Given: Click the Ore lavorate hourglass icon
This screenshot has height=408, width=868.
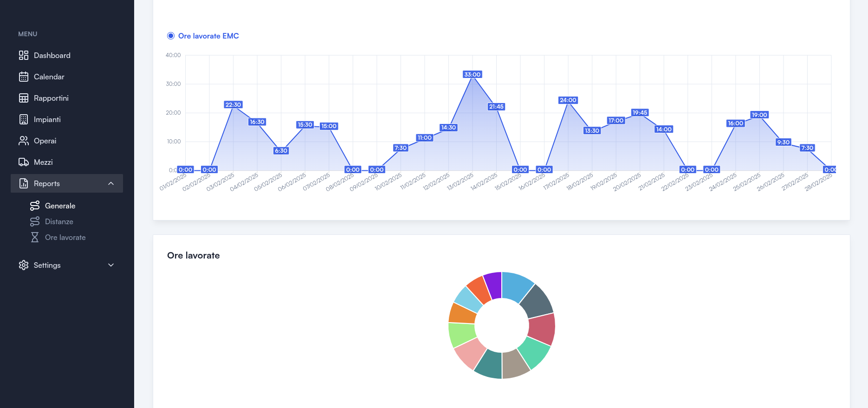Looking at the screenshot, I should pyautogui.click(x=35, y=237).
